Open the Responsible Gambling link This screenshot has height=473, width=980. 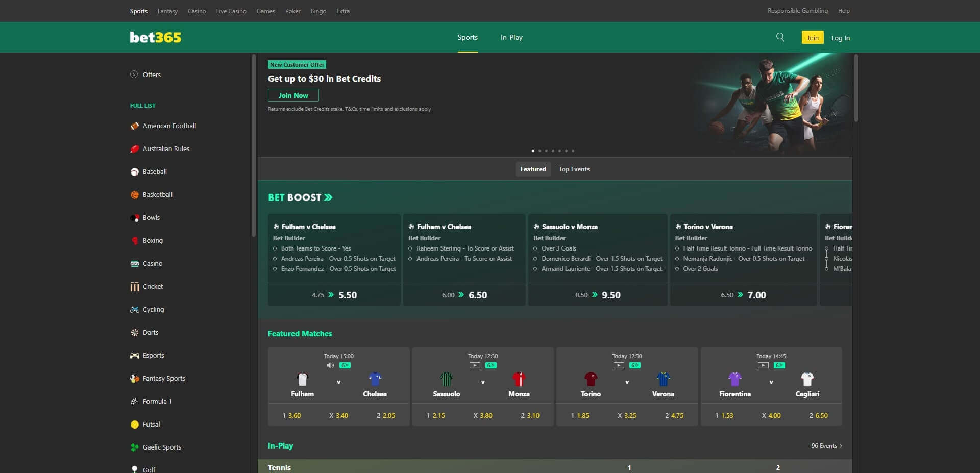click(x=798, y=10)
